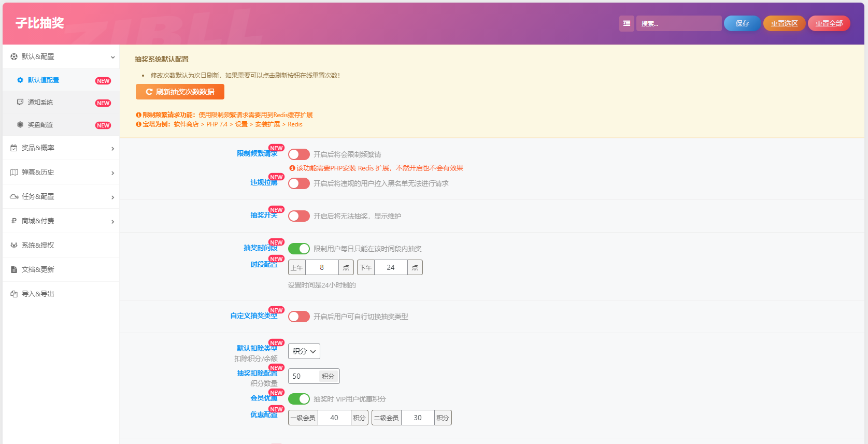Turn off the 抽奖时间段 switch
This screenshot has width=868, height=444.
point(298,249)
